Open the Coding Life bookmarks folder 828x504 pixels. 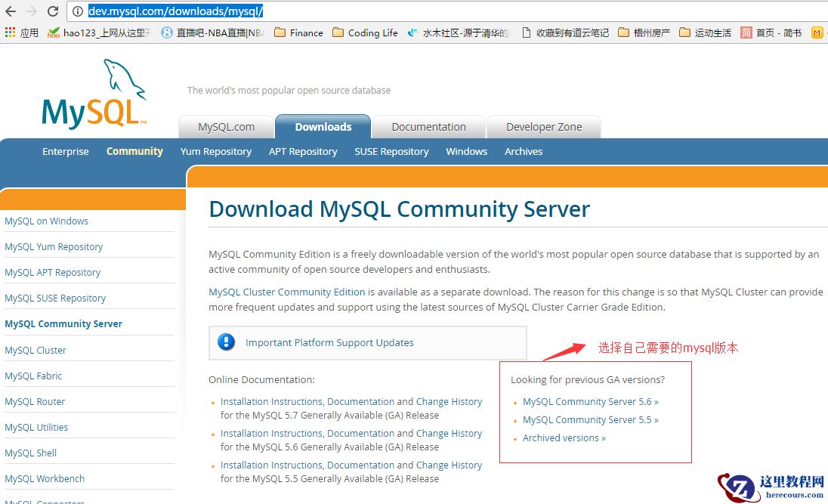(365, 32)
